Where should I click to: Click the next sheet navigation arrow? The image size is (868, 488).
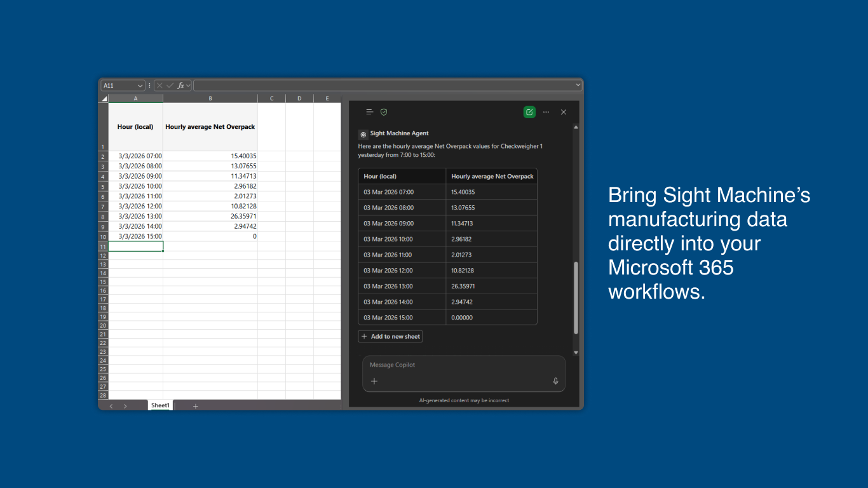click(125, 406)
